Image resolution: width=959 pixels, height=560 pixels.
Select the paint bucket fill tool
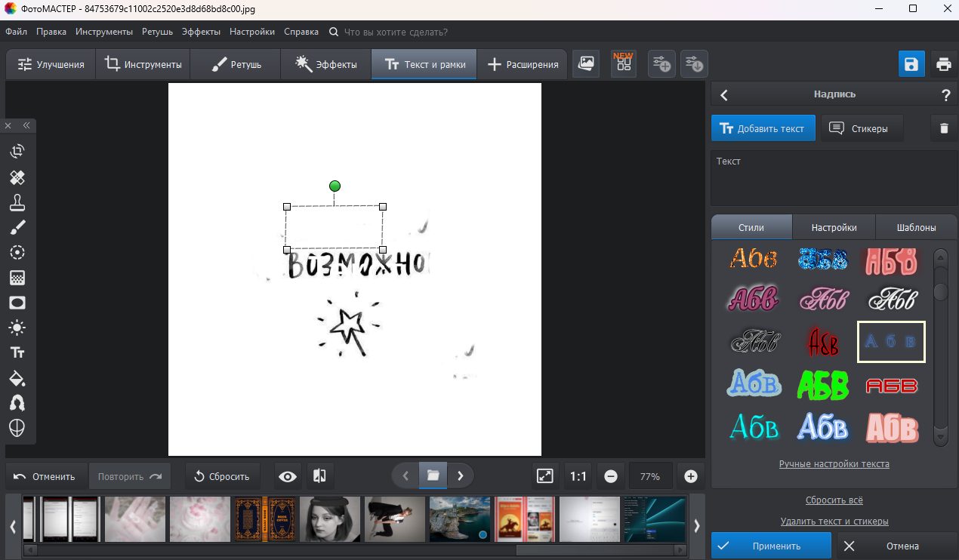17,378
